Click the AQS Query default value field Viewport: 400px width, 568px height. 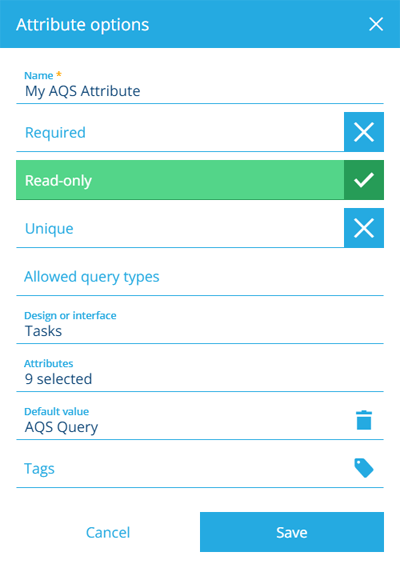pyautogui.click(x=181, y=421)
